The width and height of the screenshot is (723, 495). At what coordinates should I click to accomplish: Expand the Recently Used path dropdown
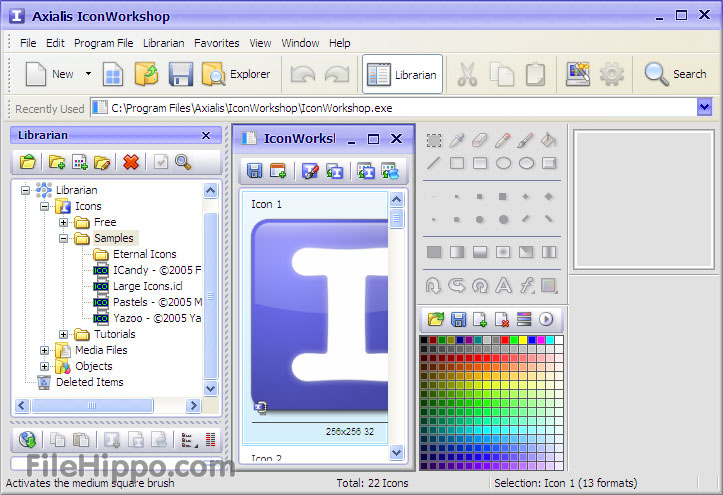[x=704, y=107]
